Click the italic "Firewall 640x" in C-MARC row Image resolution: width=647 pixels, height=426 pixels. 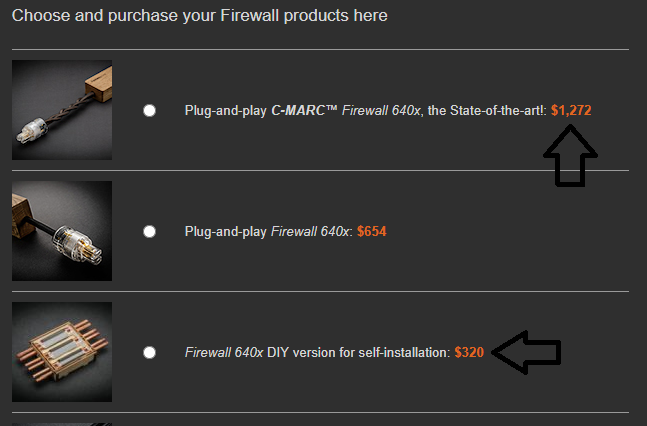click(x=381, y=110)
